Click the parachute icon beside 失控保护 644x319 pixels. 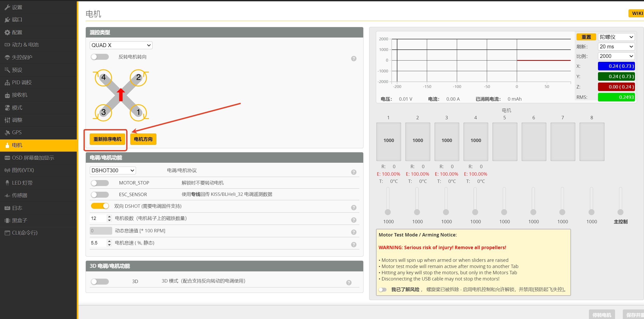click(x=7, y=57)
